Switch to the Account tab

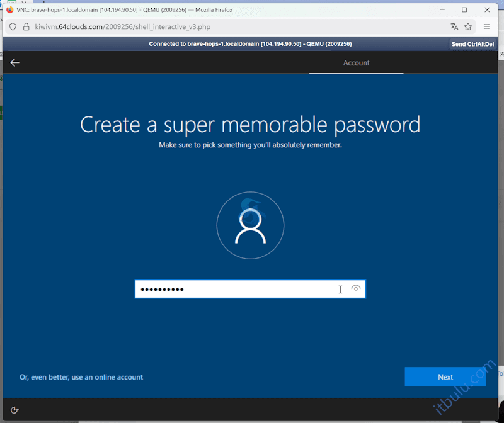[x=356, y=62]
